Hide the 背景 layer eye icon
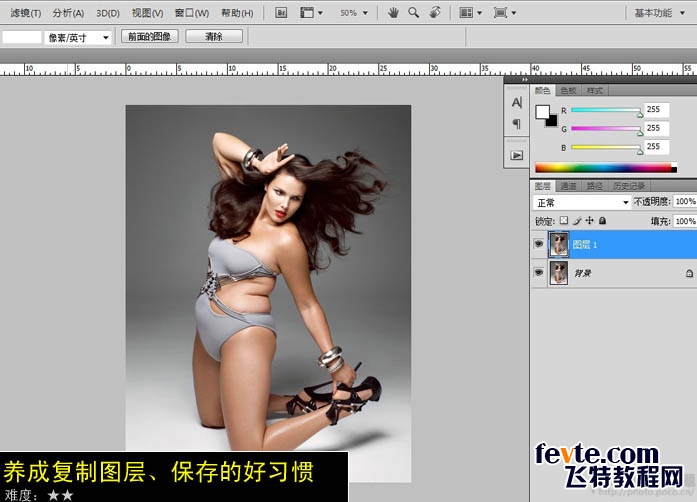Viewport: 697px width, 502px height. tap(539, 273)
